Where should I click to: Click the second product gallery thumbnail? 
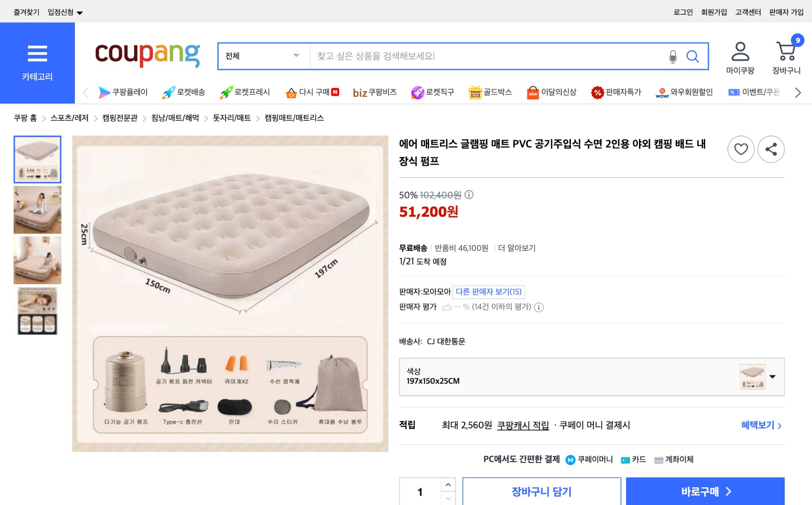click(37, 210)
